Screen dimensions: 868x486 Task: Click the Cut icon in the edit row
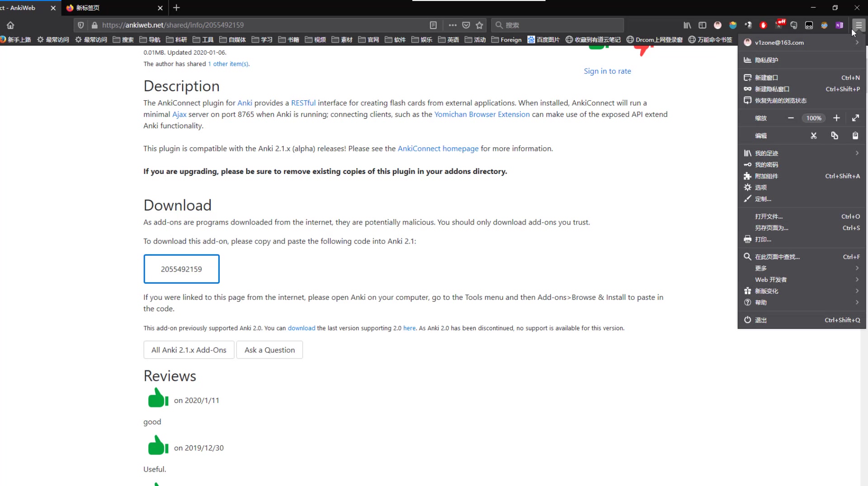click(814, 136)
